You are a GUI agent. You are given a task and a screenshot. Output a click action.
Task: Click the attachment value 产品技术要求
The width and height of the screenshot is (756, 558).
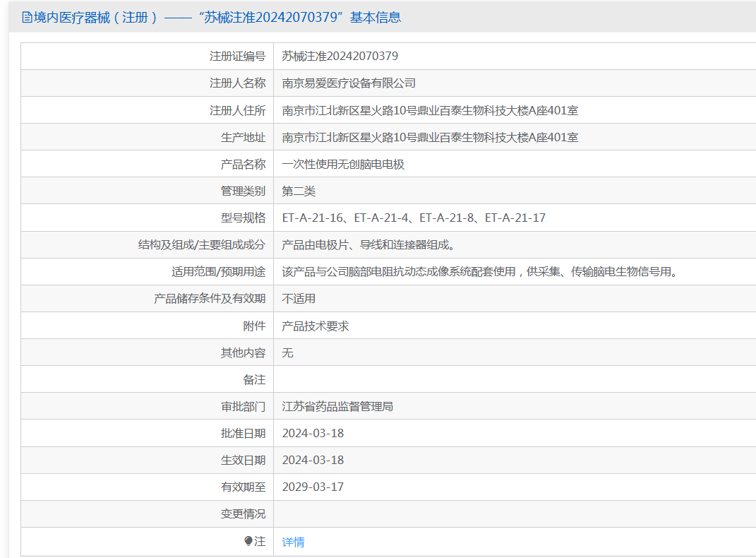click(316, 326)
